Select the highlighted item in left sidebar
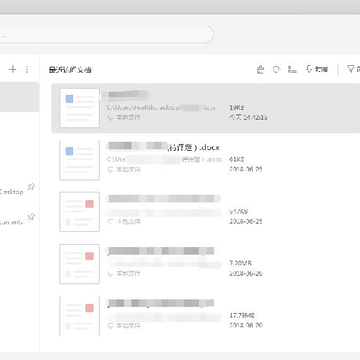Viewport: 360px width, 360px height. (19, 97)
